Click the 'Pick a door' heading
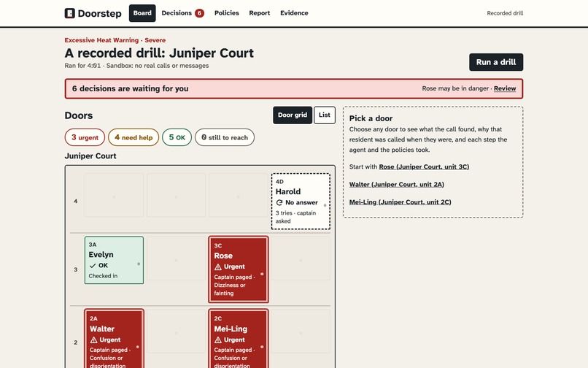 coord(371,118)
